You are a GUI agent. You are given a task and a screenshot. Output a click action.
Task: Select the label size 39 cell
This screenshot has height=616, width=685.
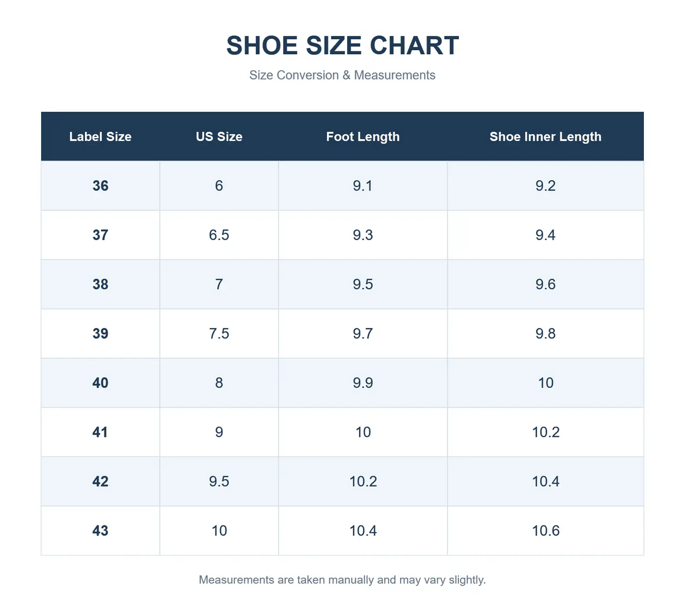tap(100, 334)
